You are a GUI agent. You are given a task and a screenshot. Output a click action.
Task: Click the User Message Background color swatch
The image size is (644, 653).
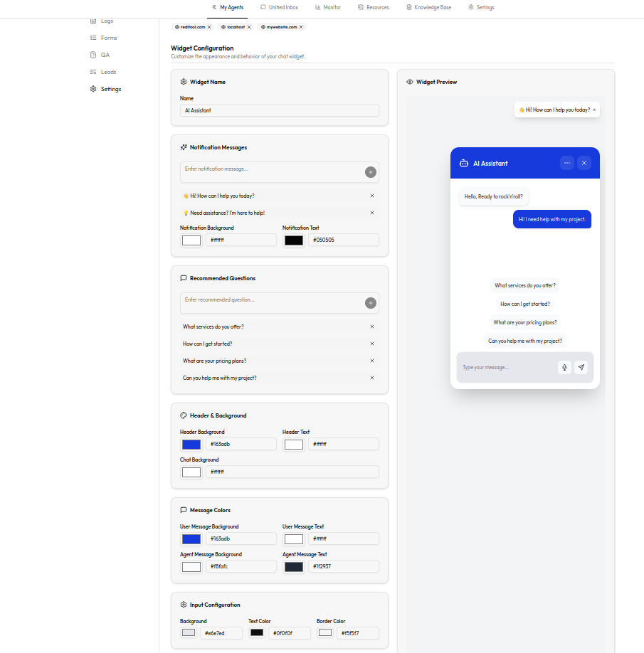[x=191, y=538]
